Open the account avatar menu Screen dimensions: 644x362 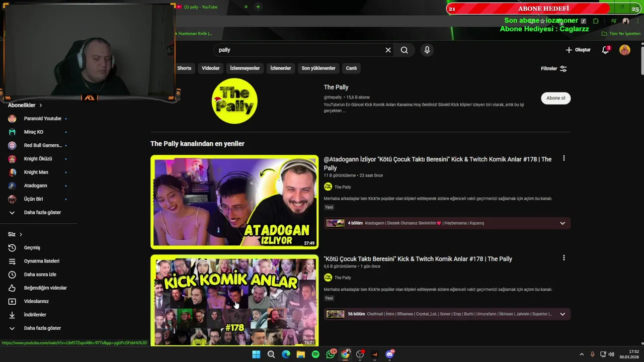click(625, 50)
